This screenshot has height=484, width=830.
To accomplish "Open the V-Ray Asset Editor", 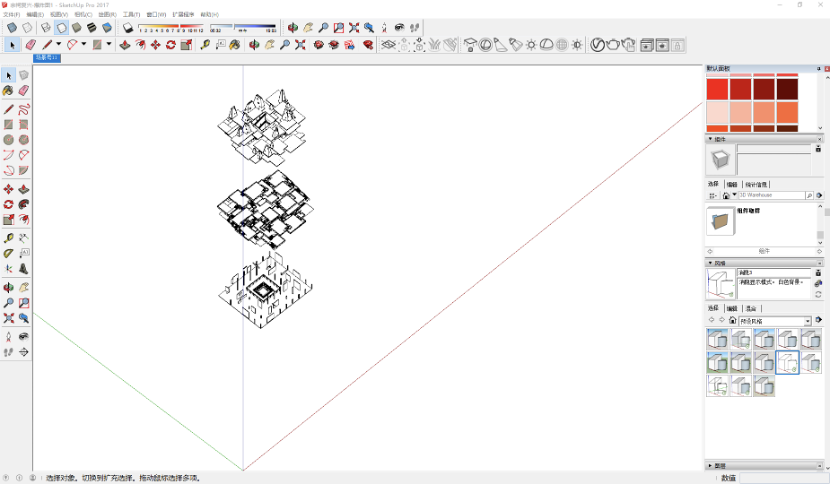I will tap(597, 45).
